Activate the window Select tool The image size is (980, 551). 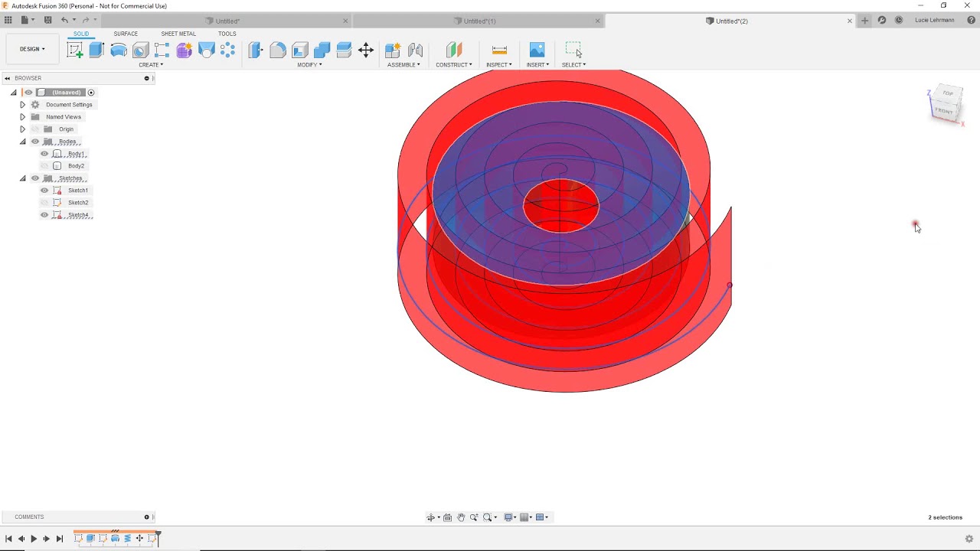[573, 51]
